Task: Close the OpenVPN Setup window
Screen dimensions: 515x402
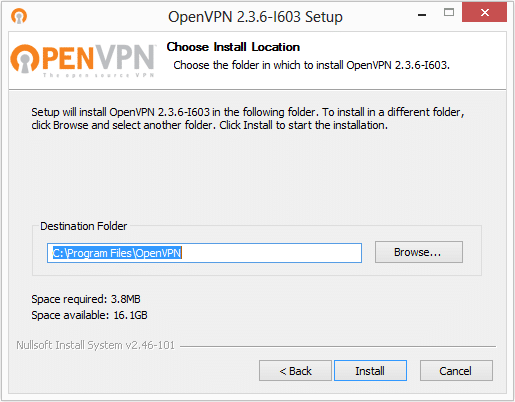Action: [x=484, y=12]
